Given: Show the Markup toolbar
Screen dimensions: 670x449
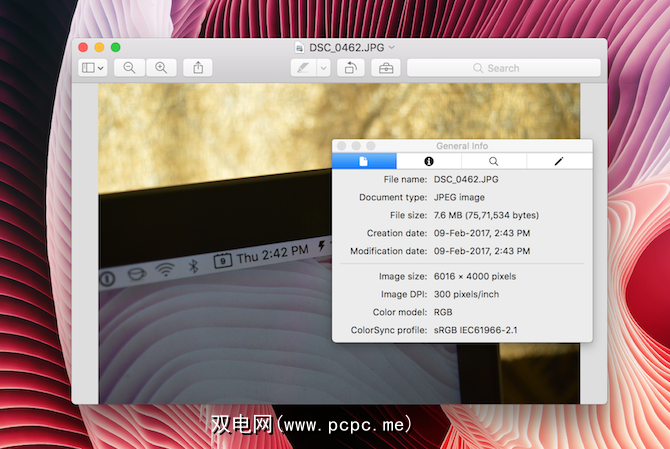Looking at the screenshot, I should (x=383, y=68).
